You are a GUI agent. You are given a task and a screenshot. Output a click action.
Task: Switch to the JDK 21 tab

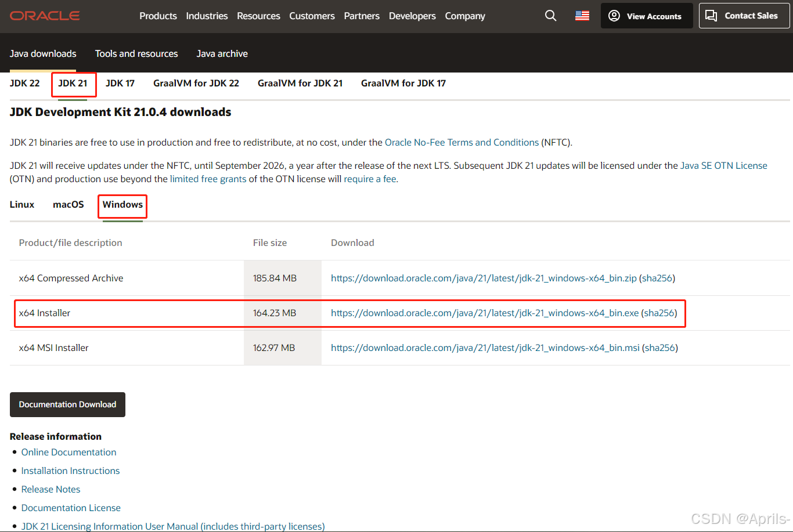pyautogui.click(x=73, y=83)
